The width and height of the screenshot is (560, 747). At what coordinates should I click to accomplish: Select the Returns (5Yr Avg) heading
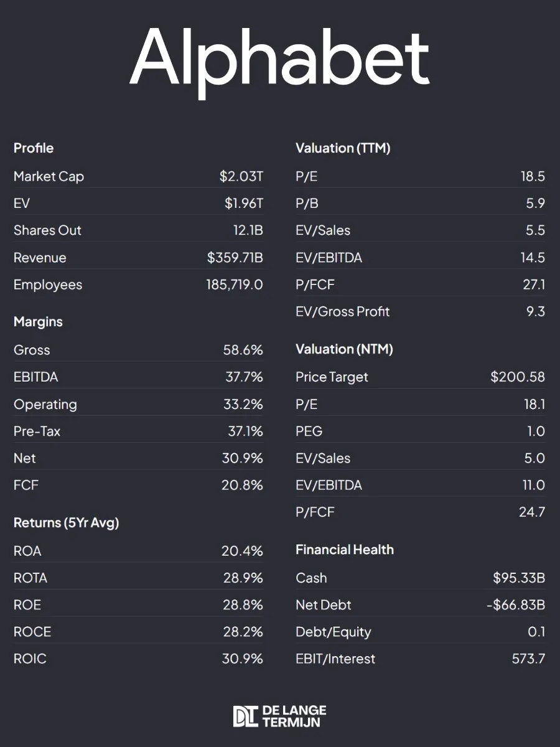(x=66, y=523)
